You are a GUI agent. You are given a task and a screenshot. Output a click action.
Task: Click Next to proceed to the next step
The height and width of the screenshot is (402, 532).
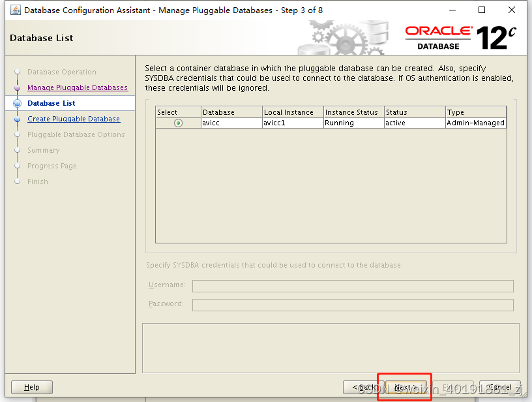click(x=405, y=387)
